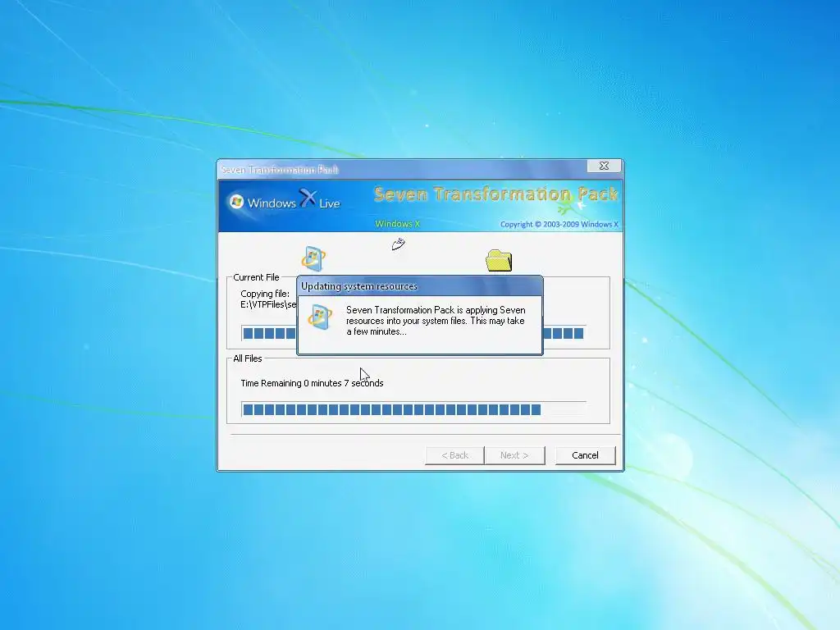Click the greyed-out Back button

(454, 455)
